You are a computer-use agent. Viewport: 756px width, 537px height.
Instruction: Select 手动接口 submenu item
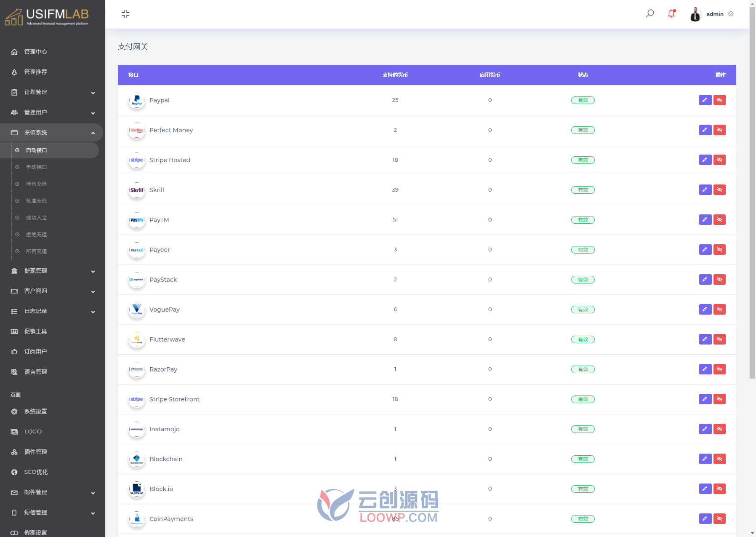[49, 167]
